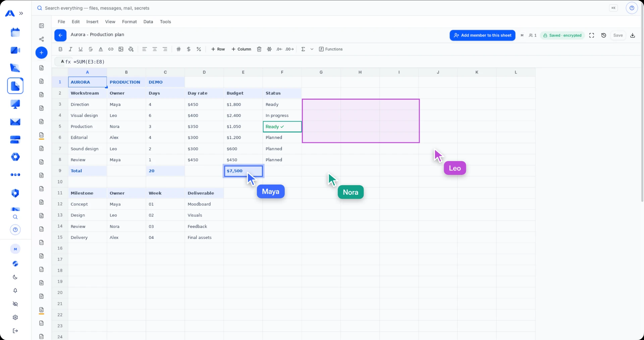Open the File menu
Image resolution: width=644 pixels, height=340 pixels.
(61, 21)
